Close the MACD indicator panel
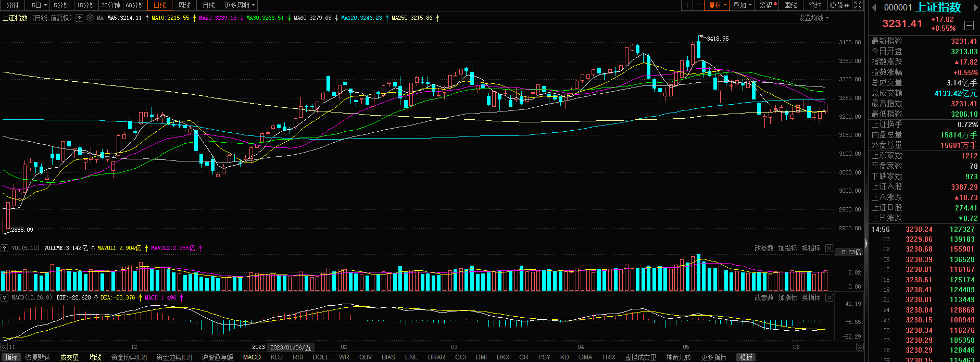 (829, 298)
